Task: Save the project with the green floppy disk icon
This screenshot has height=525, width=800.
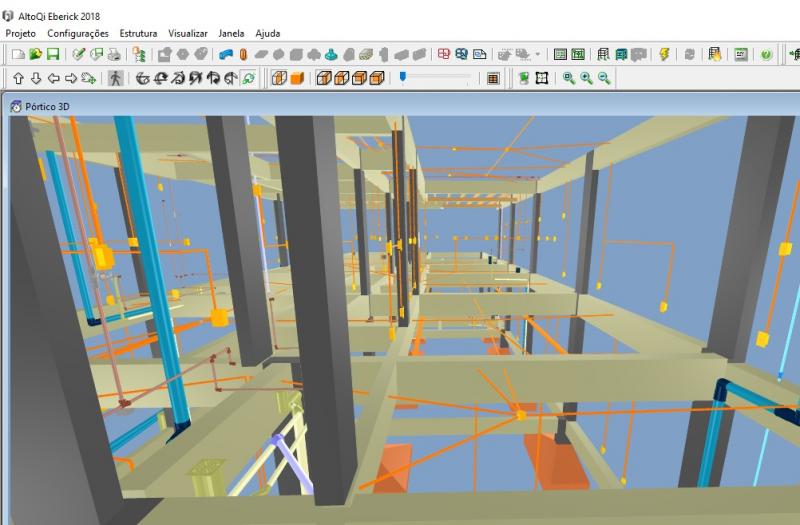Action: 53,54
